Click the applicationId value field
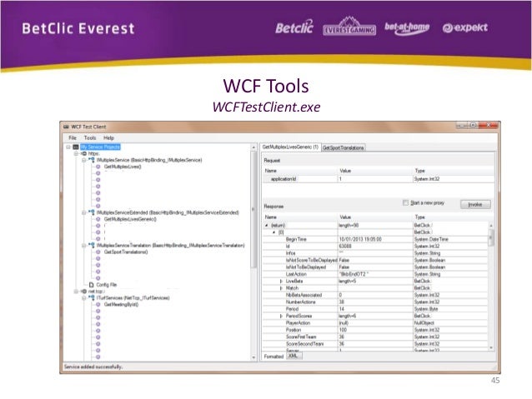 [x=375, y=179]
